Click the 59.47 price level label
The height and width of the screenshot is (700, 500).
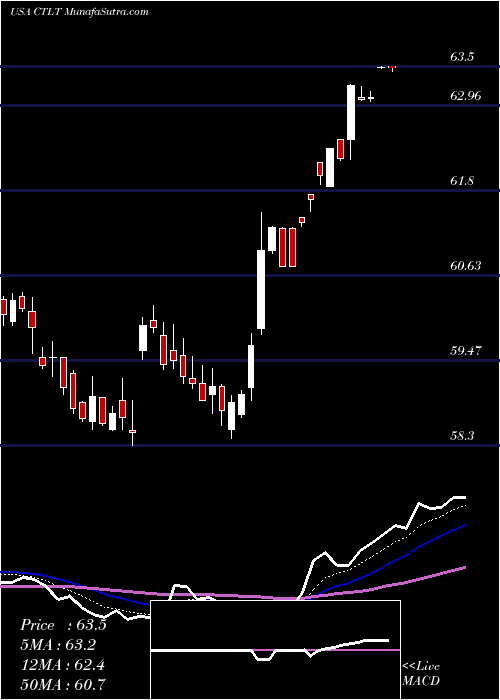click(x=466, y=350)
